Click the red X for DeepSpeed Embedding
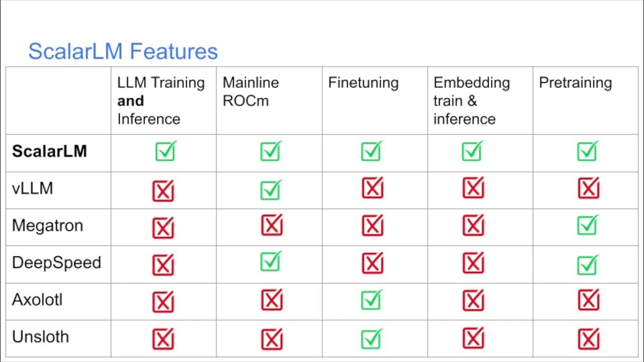The image size is (644, 362). tap(473, 263)
